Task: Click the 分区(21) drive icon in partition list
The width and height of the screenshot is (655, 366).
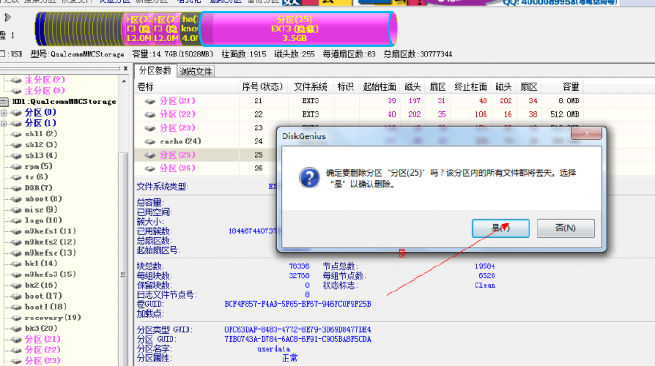Action: coord(150,101)
